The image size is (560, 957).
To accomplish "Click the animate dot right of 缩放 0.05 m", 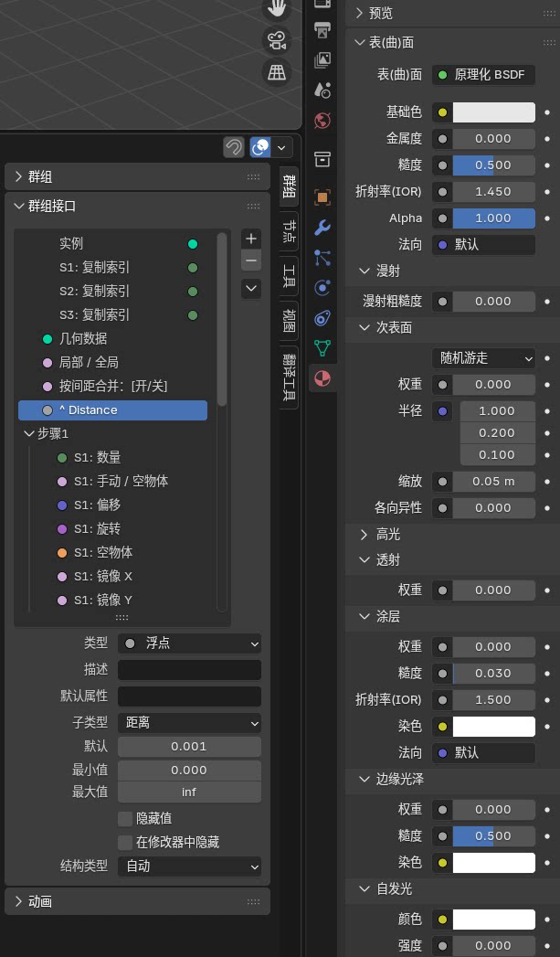I will coord(546,481).
